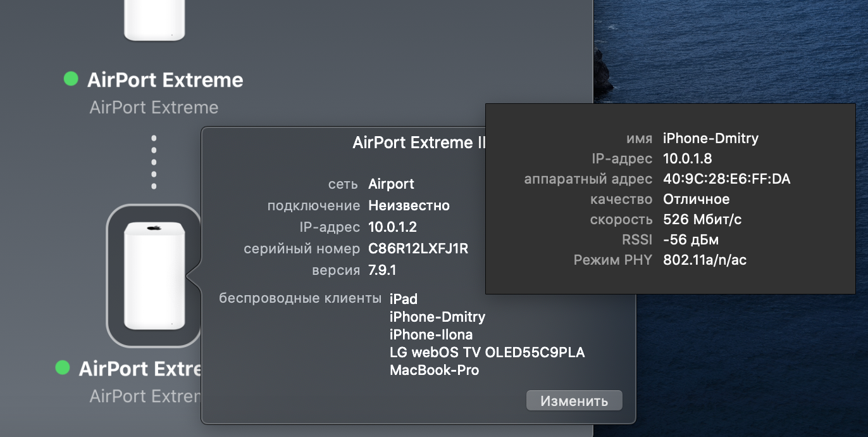Click green status dot of lower AirPort Extreme
Image resolution: width=868 pixels, height=437 pixels.
(62, 368)
